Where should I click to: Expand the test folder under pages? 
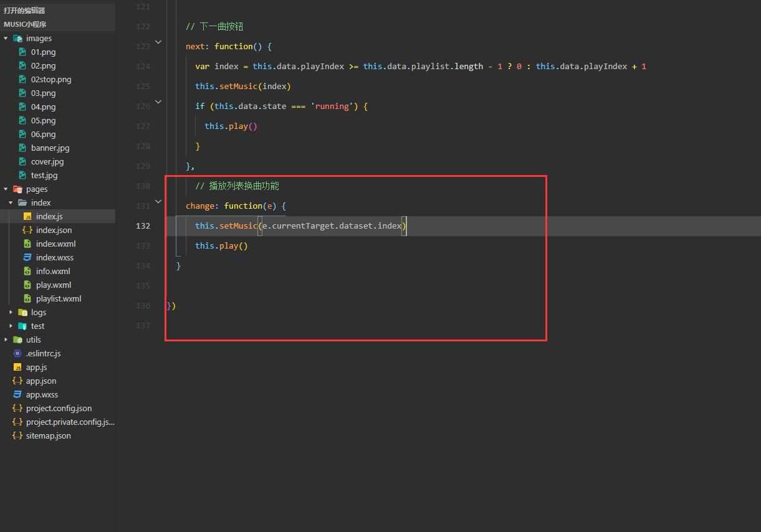pyautogui.click(x=11, y=326)
